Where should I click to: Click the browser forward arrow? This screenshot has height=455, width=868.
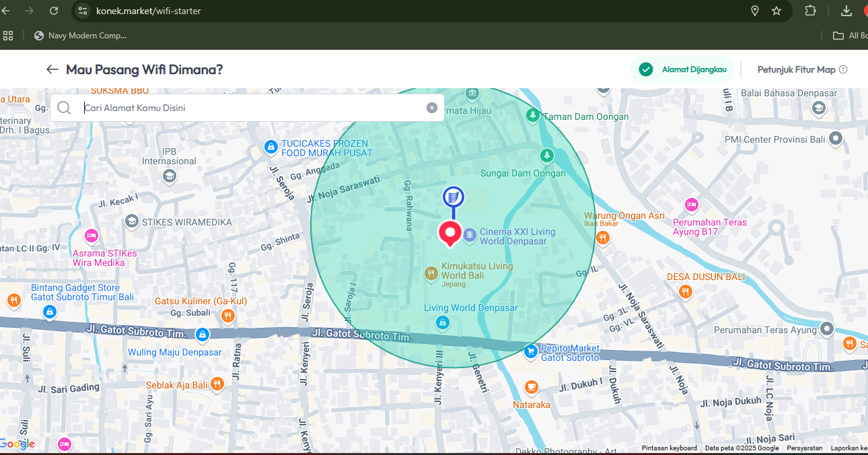click(29, 11)
